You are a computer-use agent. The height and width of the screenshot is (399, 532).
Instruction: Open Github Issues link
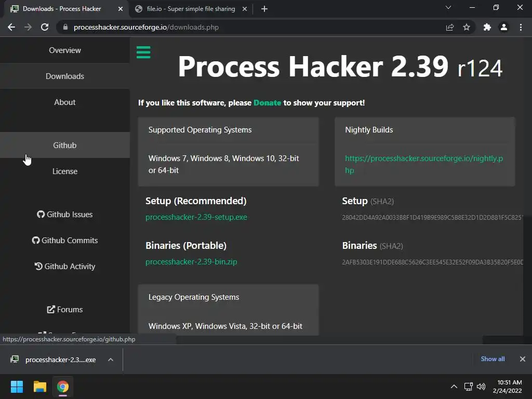65,215
